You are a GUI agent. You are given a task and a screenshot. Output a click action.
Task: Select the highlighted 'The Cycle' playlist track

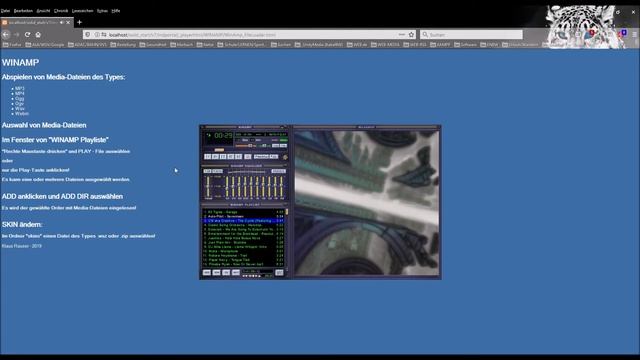click(x=243, y=221)
